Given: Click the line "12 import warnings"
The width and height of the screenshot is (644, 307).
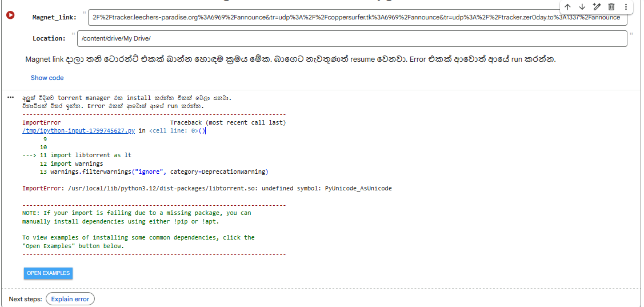Looking at the screenshot, I should pos(71,164).
